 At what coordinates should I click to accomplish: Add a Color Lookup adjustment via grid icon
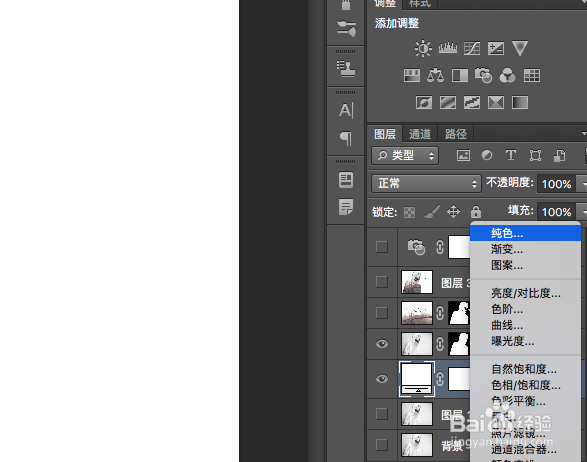[x=532, y=75]
